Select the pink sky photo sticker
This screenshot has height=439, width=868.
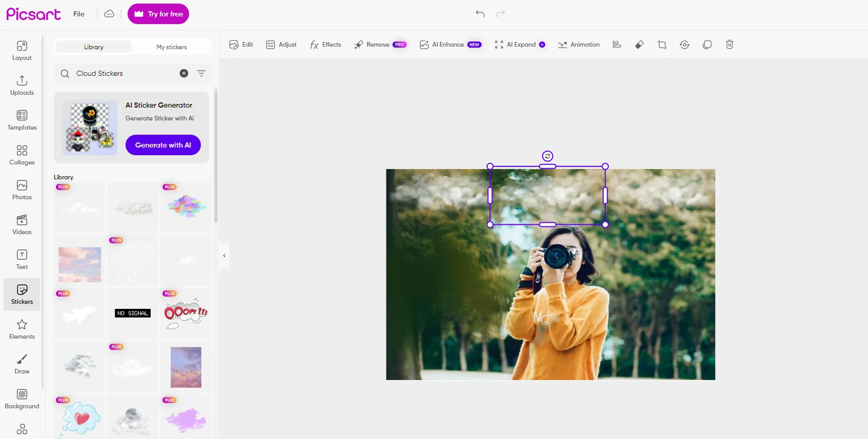[79, 264]
